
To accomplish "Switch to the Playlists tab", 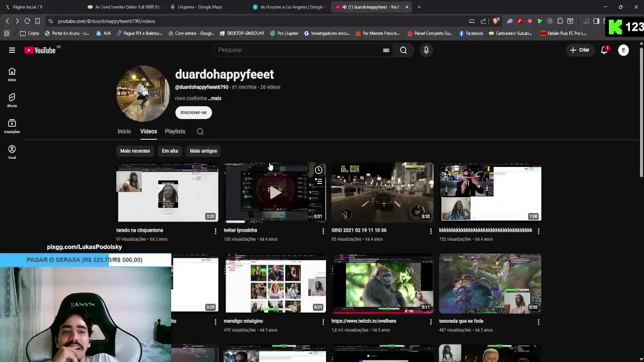I will 175,132.
